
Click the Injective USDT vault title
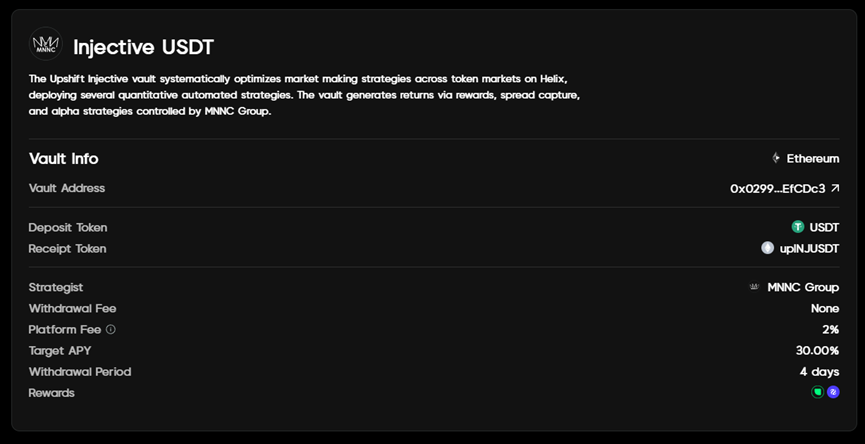click(143, 47)
